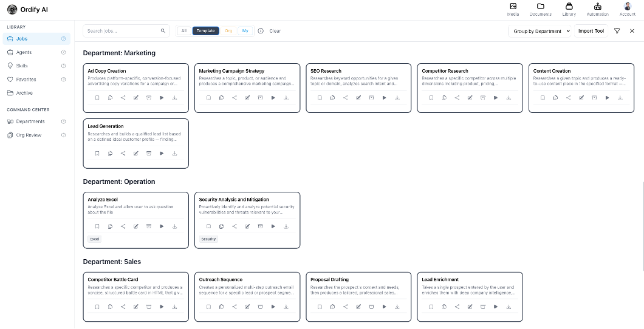Click the page vertical scrollbar
Viewport: 644px width, 329px height.
(642, 226)
